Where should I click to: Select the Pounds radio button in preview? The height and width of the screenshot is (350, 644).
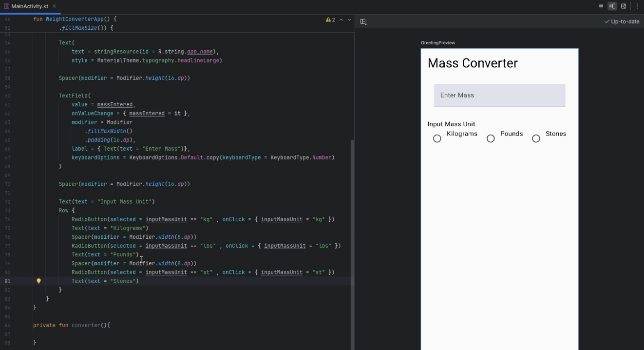[491, 138]
